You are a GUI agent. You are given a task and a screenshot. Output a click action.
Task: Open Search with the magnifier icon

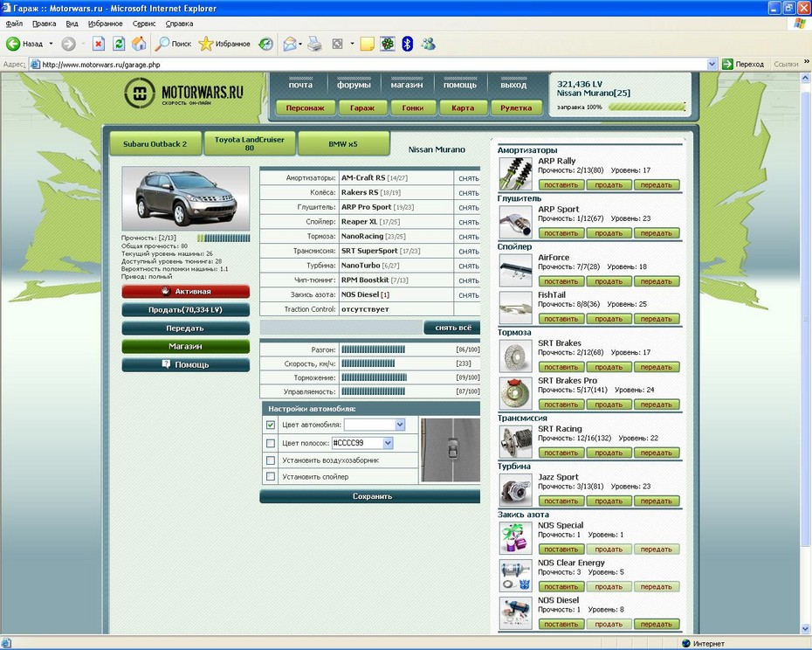point(162,44)
